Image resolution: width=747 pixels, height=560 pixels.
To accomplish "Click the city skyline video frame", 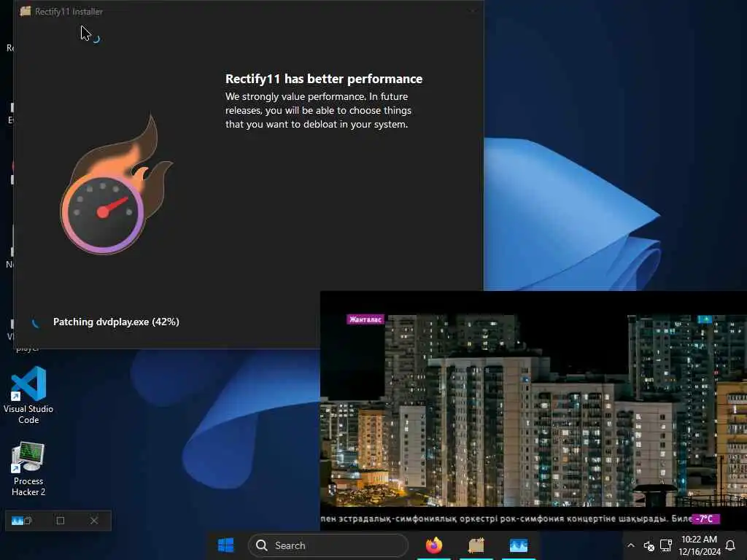I will pyautogui.click(x=533, y=411).
